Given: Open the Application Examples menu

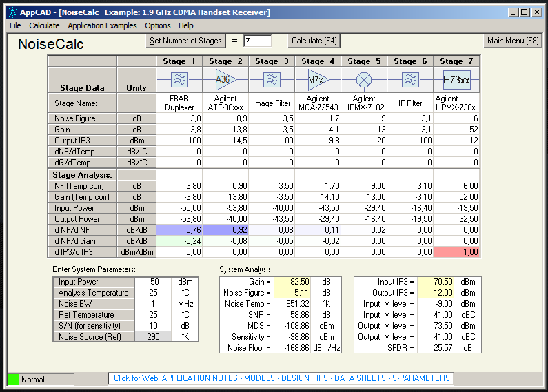Looking at the screenshot, I should point(103,25).
